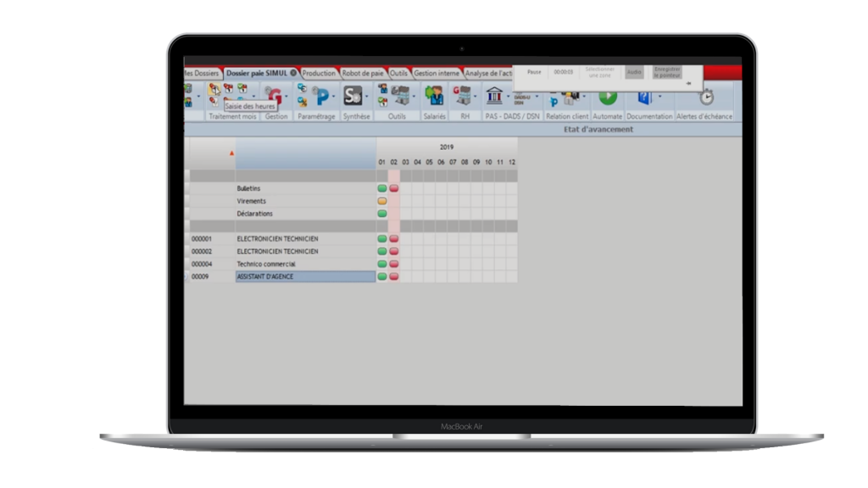Click red month 02 status for employee 000001

point(393,239)
